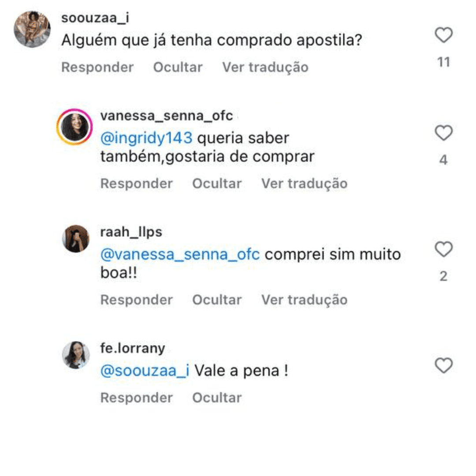The height and width of the screenshot is (476, 476).
Task: Hide fe.lorrany's comment
Action: tap(217, 398)
